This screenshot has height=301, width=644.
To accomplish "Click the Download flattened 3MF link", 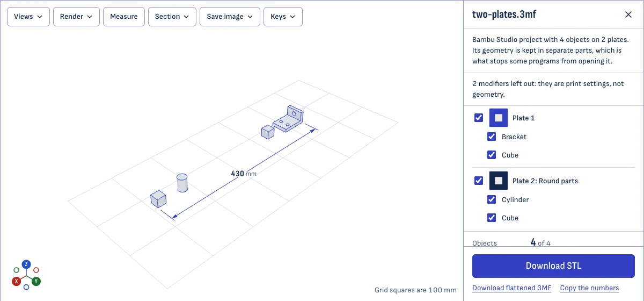I will tap(511, 288).
